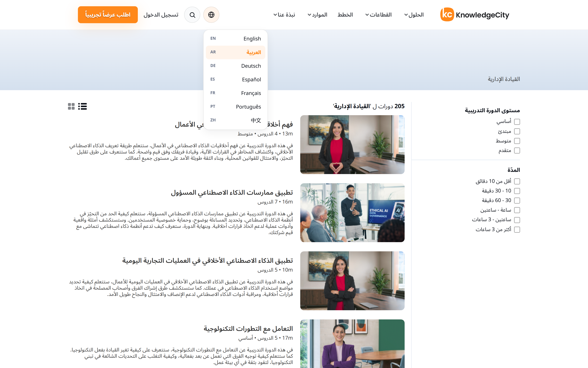
Task: Open course تطبيق الذكاء الاصطناعي الأخلاقي في العمليات
Action: point(207,261)
